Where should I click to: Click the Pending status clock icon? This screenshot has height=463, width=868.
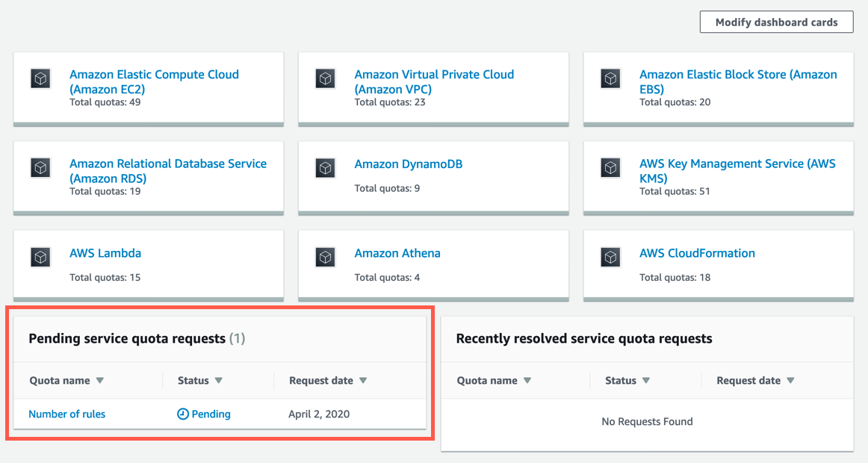[x=182, y=414]
